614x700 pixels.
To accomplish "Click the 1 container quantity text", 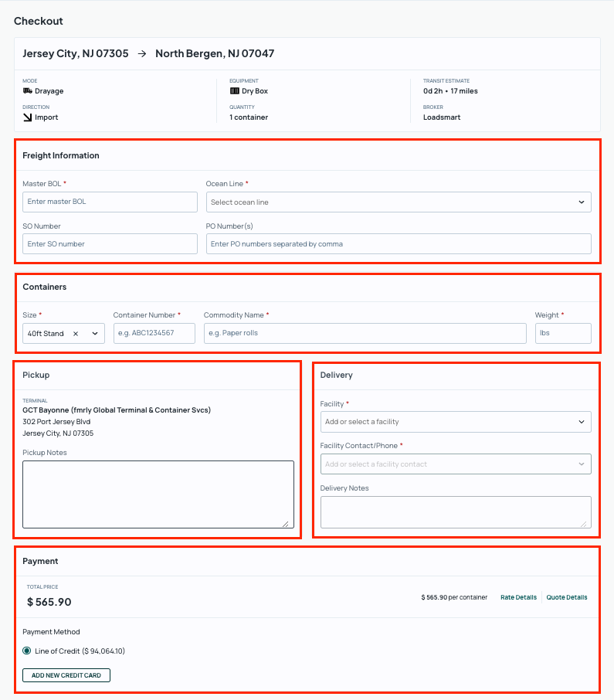I will 249,117.
